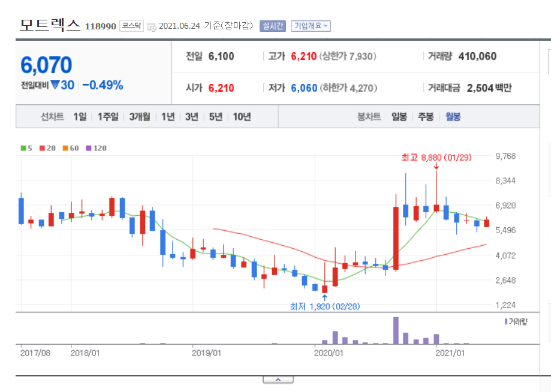Click the 시가 value 6,210
This screenshot has height=392, width=551.
pos(221,88)
